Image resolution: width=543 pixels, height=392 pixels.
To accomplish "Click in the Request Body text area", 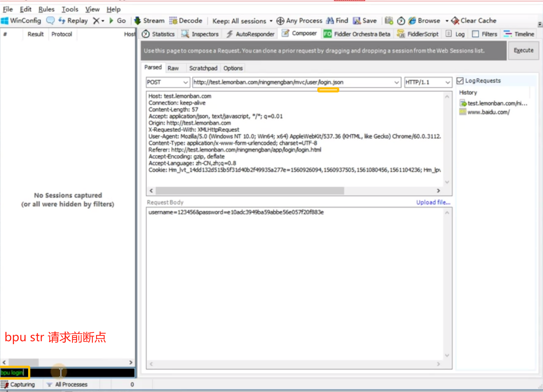I will [x=295, y=284].
